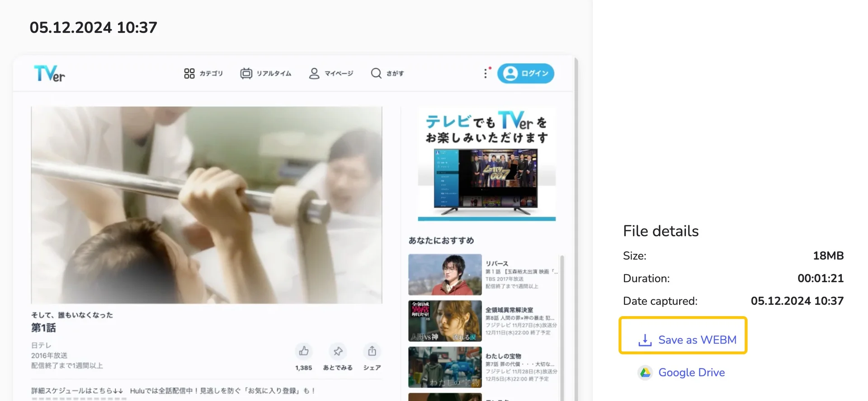The height and width of the screenshot is (401, 868).
Task: Click the recommendations list scrollbar
Action: pos(562,327)
